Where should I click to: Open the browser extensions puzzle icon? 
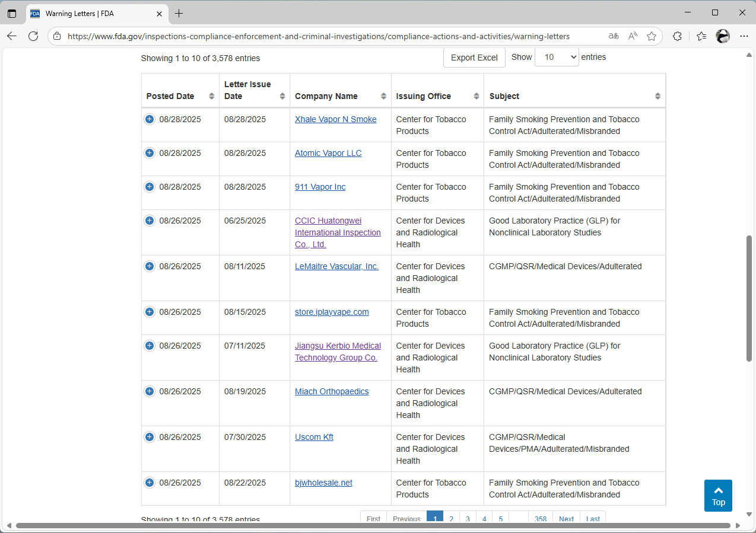(677, 36)
